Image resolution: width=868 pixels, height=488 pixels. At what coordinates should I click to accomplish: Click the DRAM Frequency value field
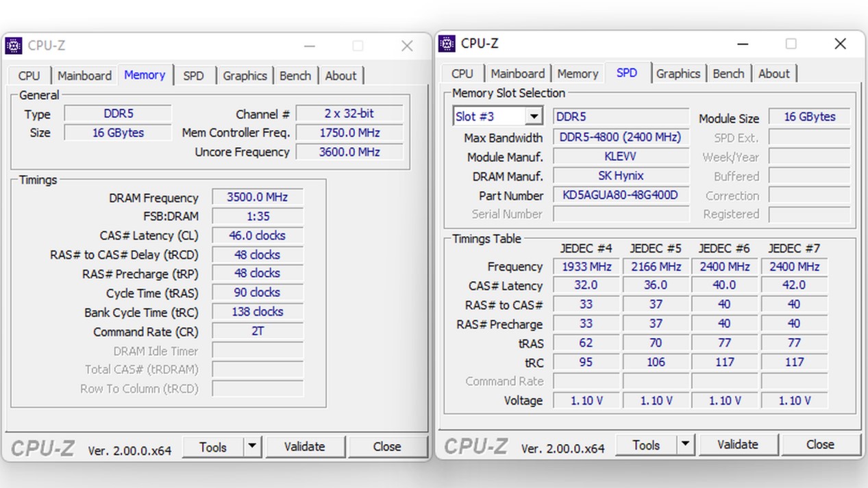[257, 197]
